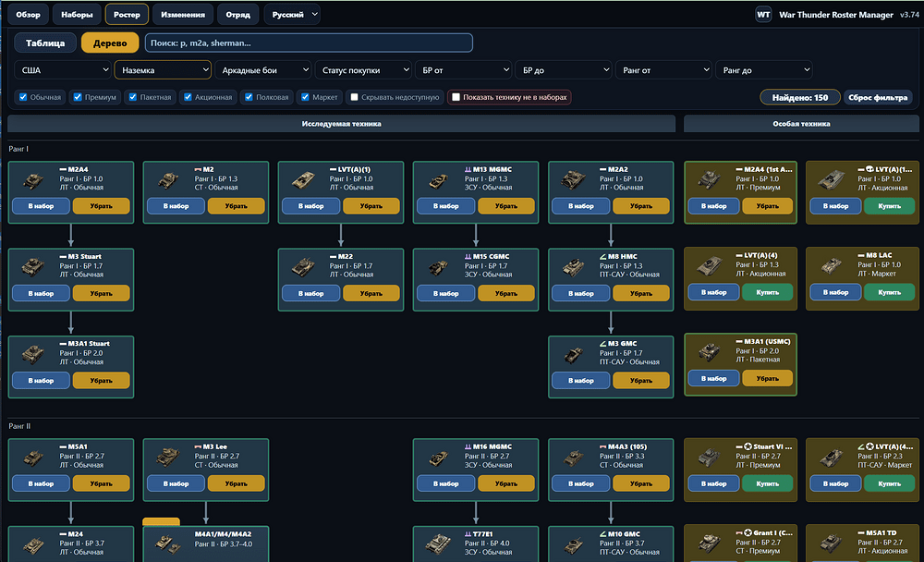Click the M22 tank thumbnail
This screenshot has width=924, height=562.
pyautogui.click(x=303, y=266)
